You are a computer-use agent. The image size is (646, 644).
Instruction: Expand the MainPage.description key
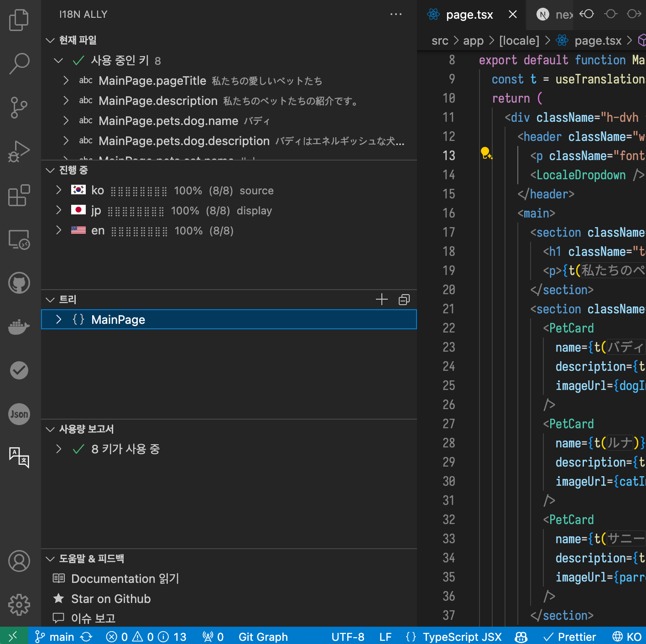(x=67, y=100)
